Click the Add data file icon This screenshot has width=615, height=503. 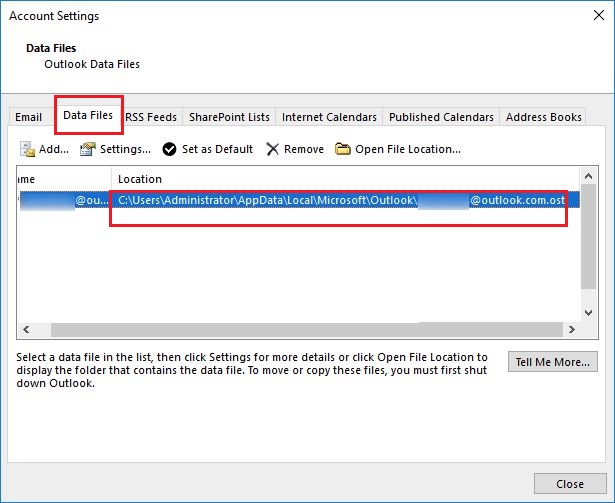[27, 149]
